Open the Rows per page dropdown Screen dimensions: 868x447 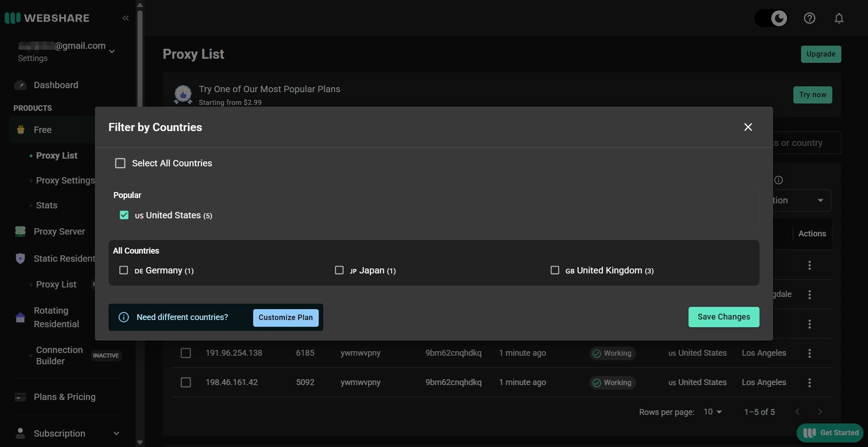pyautogui.click(x=712, y=412)
